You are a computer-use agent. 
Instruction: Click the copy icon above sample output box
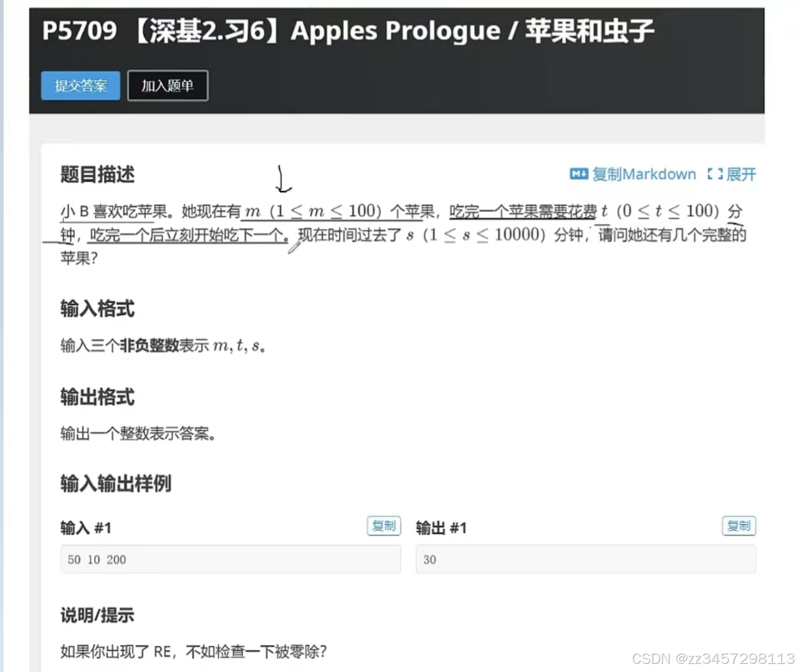coord(738,526)
